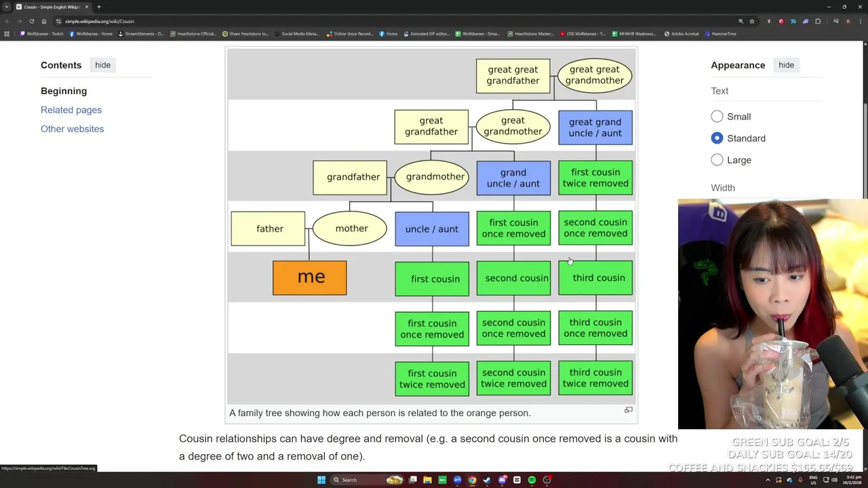The width and height of the screenshot is (868, 488).
Task: Enlarge the family tree image icon
Action: [629, 410]
